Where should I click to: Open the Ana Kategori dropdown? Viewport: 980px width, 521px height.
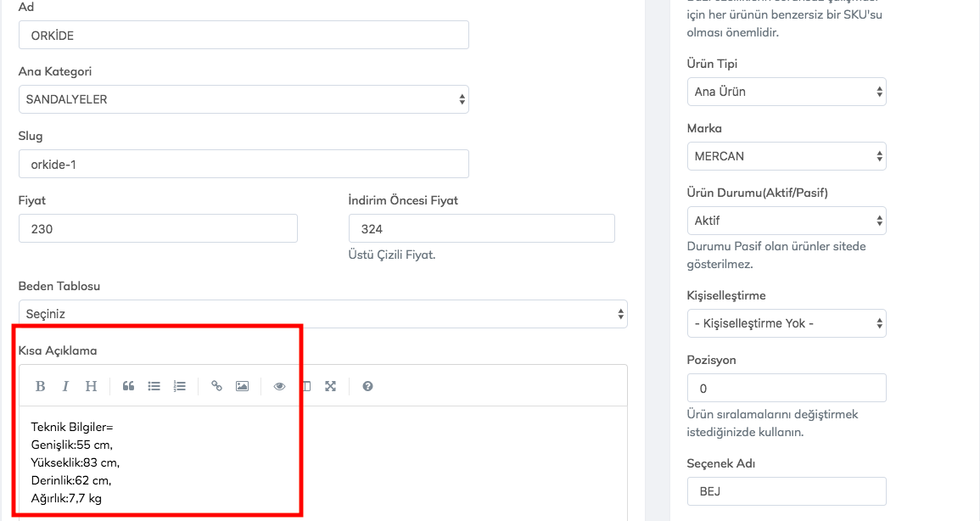[x=244, y=99]
